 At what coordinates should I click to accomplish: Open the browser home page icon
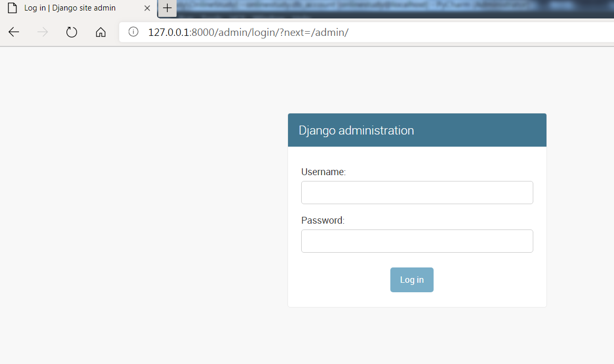[101, 32]
